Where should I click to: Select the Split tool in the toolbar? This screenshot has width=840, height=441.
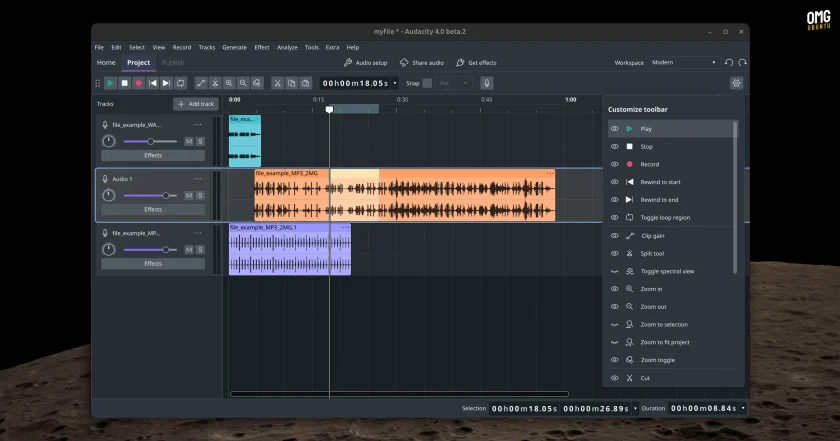click(x=215, y=83)
